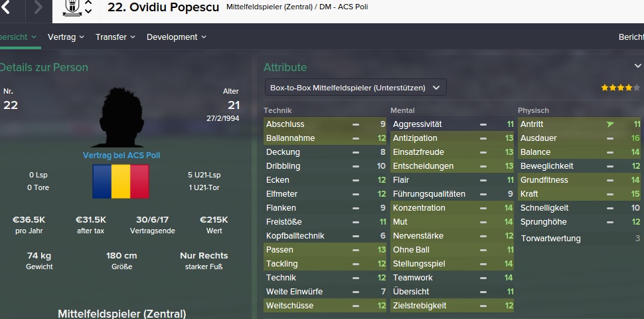Viewport: 644px width, 319px height.
Task: Click the forward navigation arrow
Action: pos(38,7)
